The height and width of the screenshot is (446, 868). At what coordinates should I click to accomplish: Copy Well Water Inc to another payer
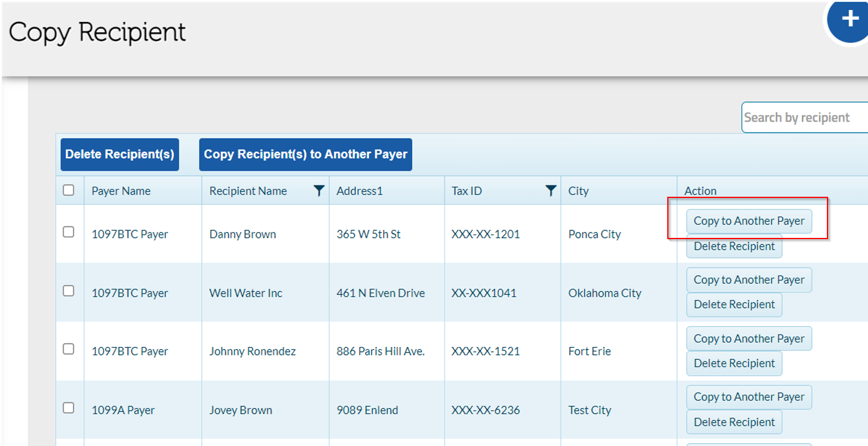pos(749,280)
